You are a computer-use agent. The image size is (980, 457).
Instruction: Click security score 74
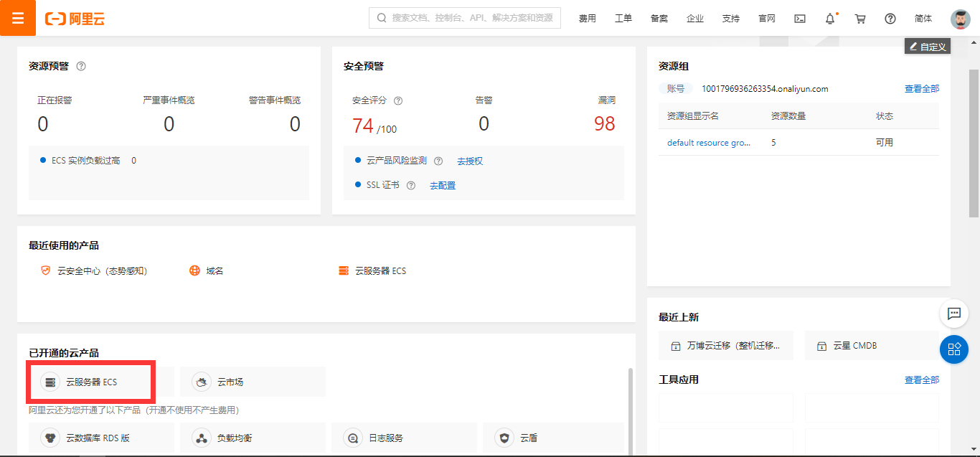pyautogui.click(x=363, y=126)
